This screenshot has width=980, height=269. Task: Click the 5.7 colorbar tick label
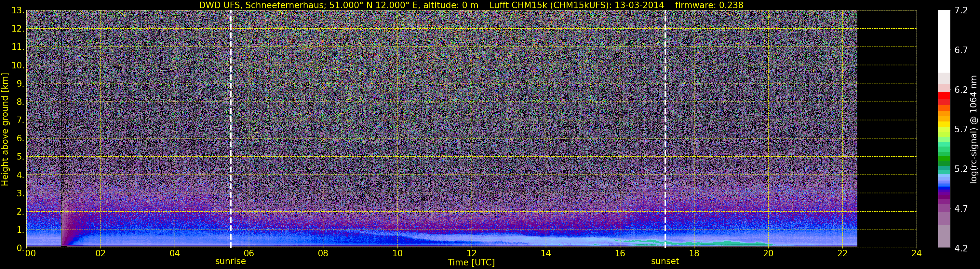[961, 129]
